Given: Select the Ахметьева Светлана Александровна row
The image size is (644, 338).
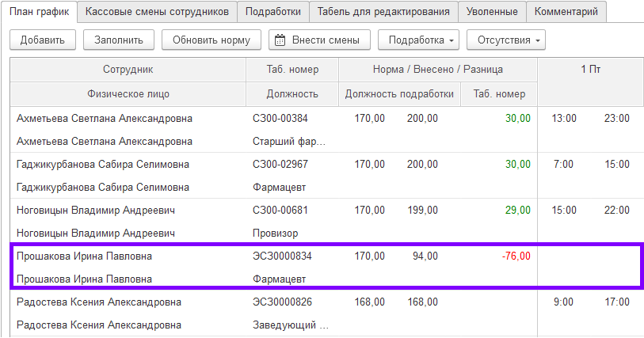Looking at the screenshot, I should (105, 119).
